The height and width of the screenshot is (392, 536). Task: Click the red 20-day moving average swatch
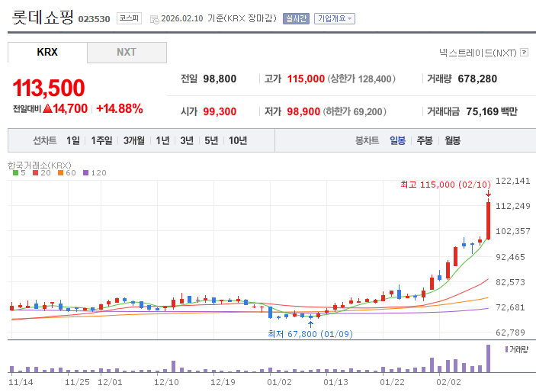coord(35,173)
